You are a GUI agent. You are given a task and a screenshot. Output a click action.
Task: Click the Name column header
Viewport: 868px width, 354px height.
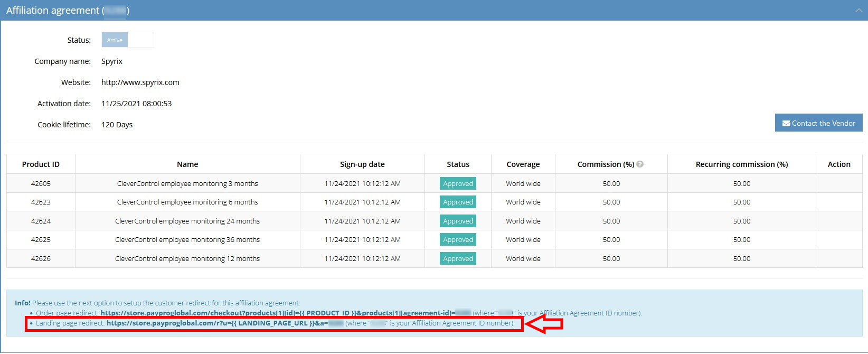point(187,164)
